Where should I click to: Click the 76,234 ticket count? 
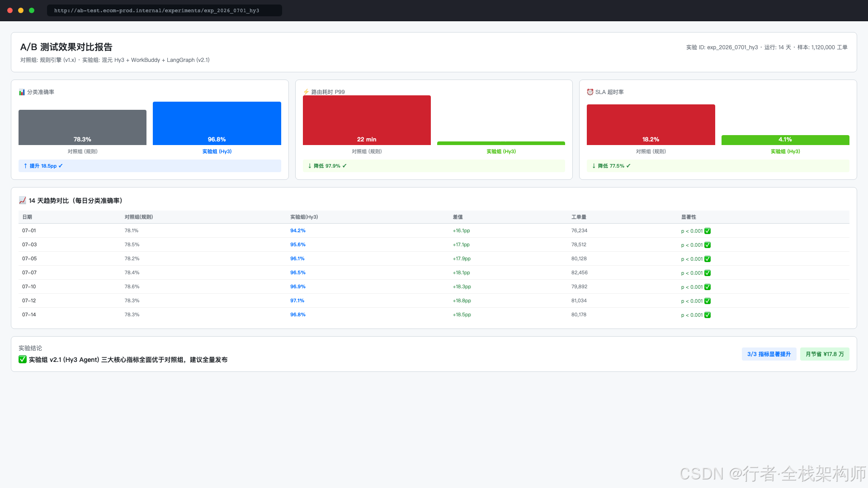click(579, 230)
